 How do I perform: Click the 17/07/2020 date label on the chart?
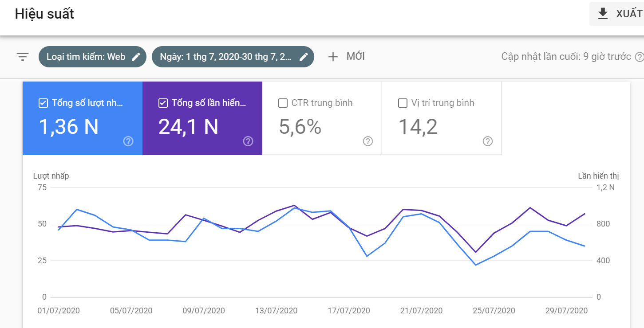(349, 311)
